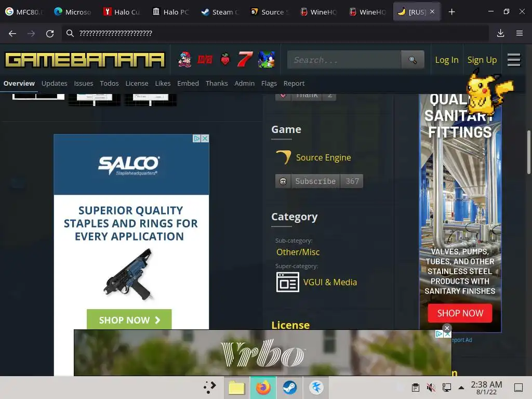The width and height of the screenshot is (532, 399).
Task: Click the Source Engine game icon
Action: point(284,157)
